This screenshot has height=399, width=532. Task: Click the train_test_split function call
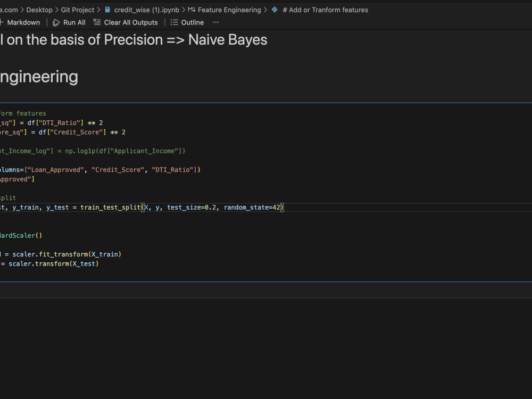click(x=110, y=207)
